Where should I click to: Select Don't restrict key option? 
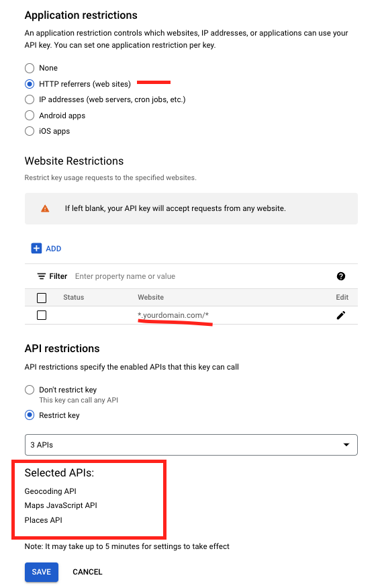click(30, 390)
